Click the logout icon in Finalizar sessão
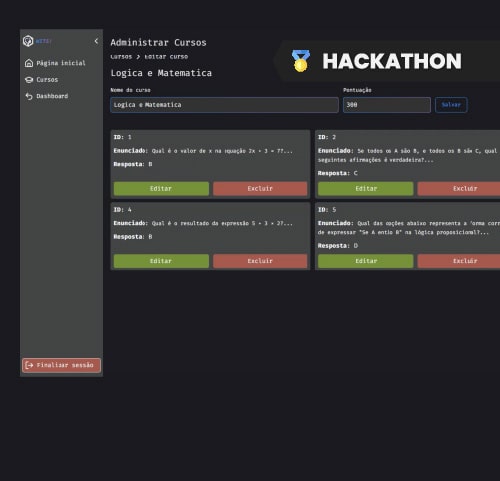This screenshot has height=481, width=500. [x=29, y=365]
